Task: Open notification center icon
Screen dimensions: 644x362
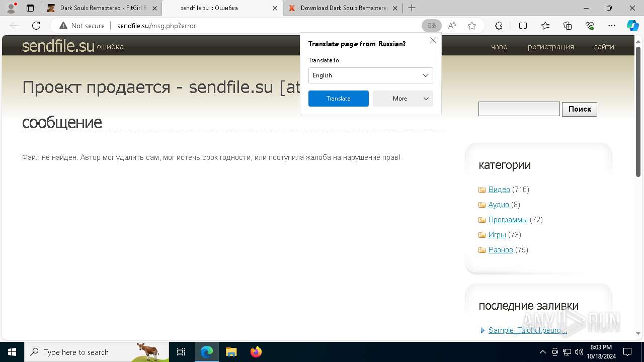Action: click(x=627, y=352)
